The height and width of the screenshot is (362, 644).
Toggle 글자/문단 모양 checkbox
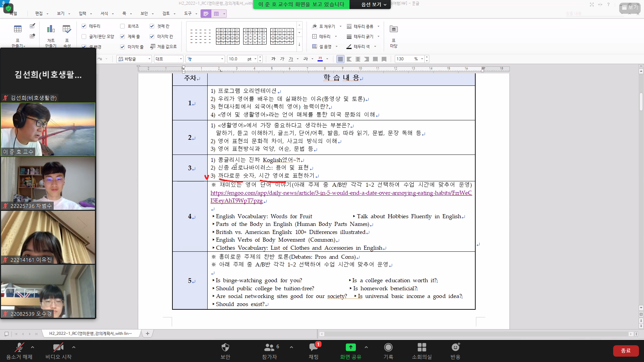84,37
